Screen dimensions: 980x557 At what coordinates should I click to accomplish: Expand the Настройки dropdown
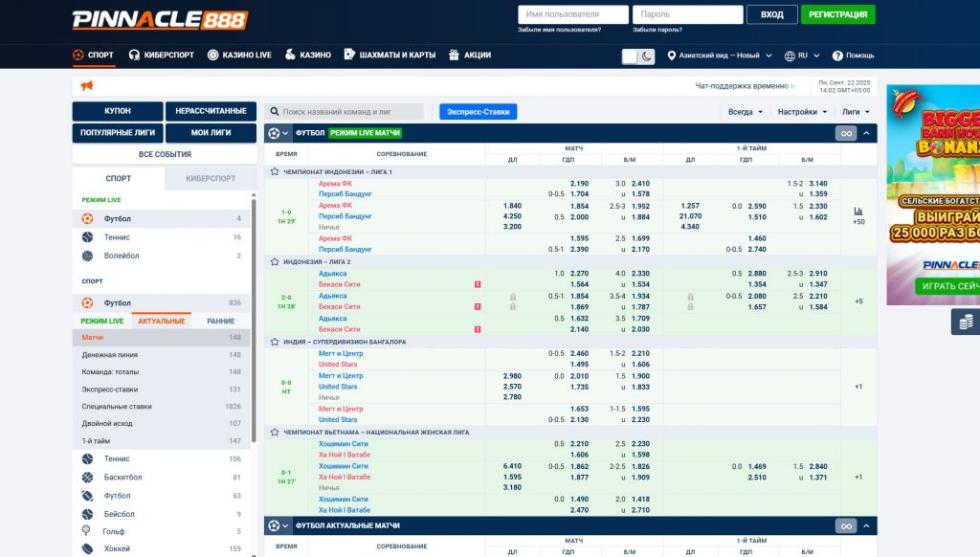coord(802,112)
